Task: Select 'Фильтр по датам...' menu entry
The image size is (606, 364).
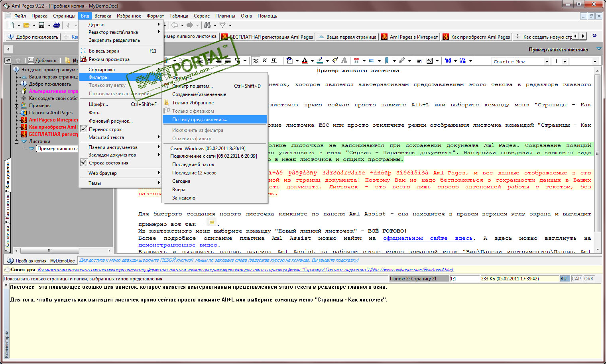Action: point(214,86)
